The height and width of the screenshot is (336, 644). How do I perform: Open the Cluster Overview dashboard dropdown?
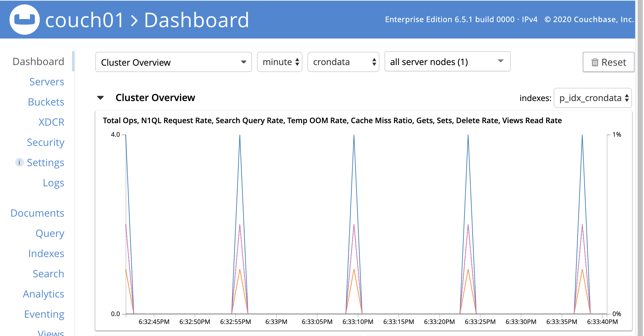click(173, 62)
